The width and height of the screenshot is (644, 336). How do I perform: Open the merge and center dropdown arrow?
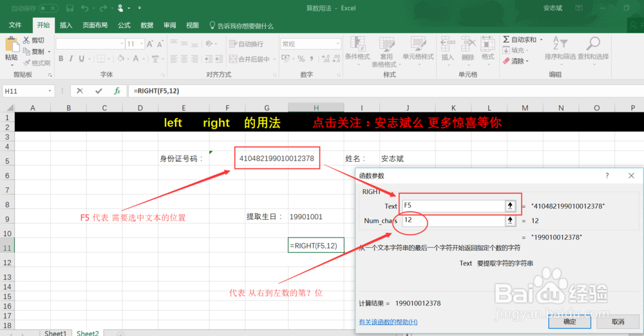pos(274,59)
